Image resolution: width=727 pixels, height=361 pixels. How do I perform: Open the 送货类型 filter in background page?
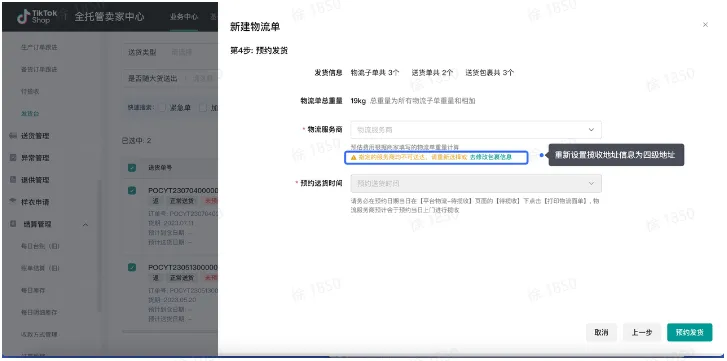(170, 52)
